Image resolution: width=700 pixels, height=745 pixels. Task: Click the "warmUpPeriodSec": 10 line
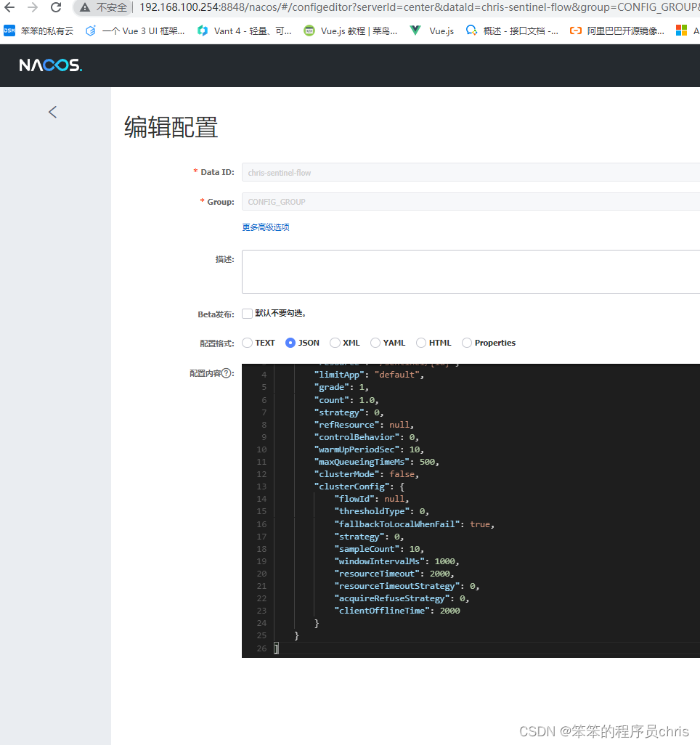tap(369, 449)
